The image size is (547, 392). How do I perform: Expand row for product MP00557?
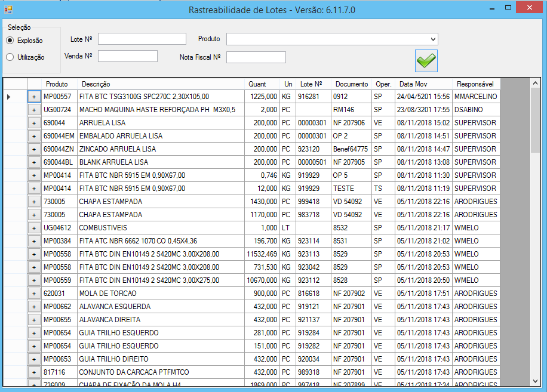[x=34, y=97]
